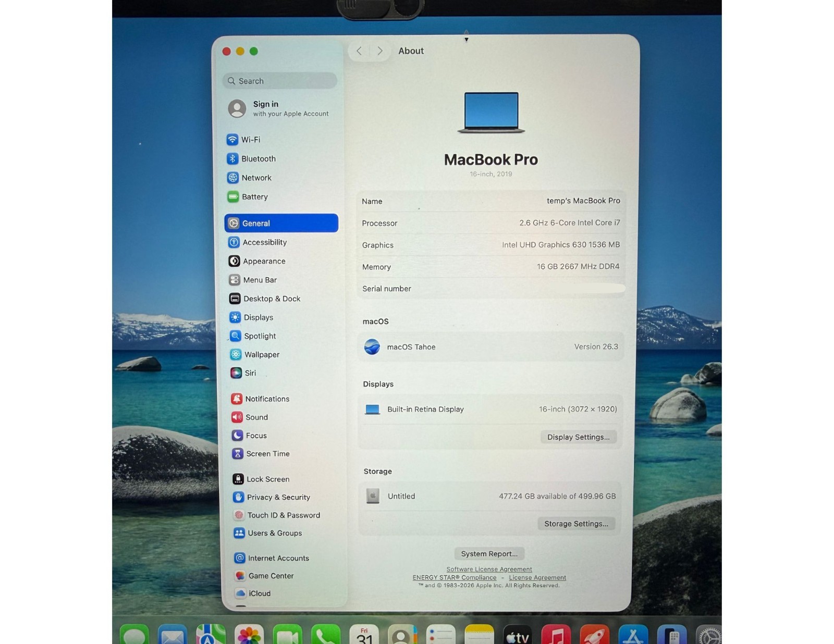Click the Untitled storage disk icon
The width and height of the screenshot is (834, 644).
click(373, 496)
